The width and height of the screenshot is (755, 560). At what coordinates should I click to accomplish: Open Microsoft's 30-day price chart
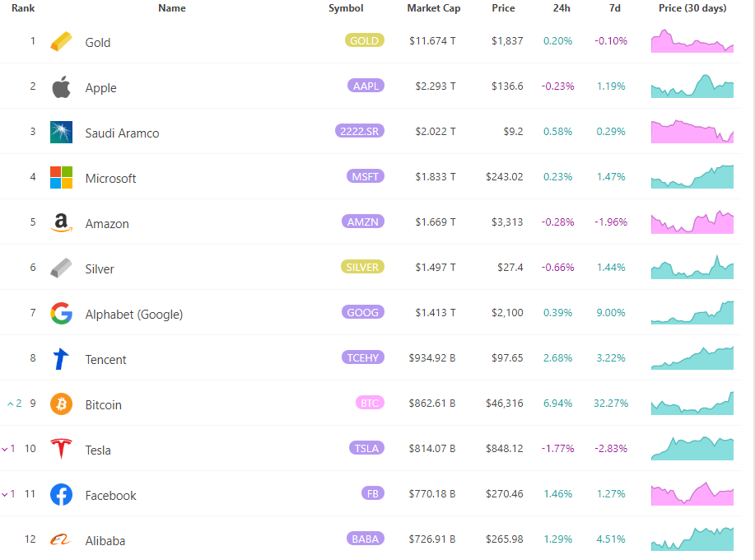pos(692,177)
